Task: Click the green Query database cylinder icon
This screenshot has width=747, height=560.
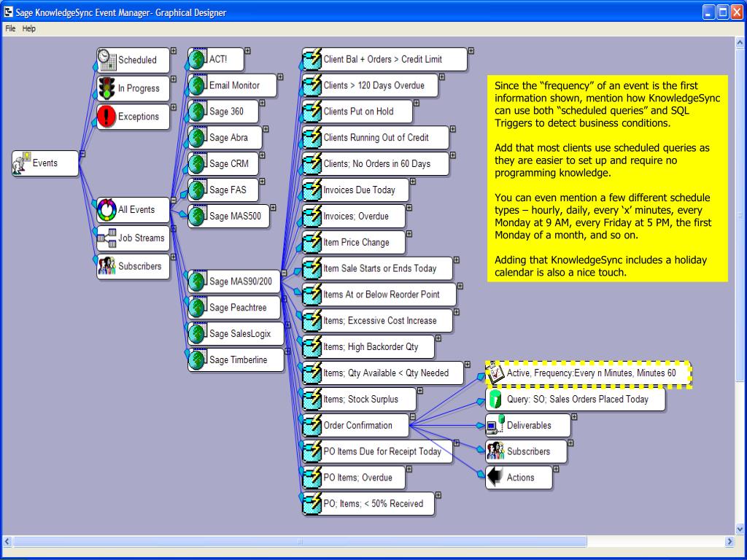Action: click(x=495, y=399)
